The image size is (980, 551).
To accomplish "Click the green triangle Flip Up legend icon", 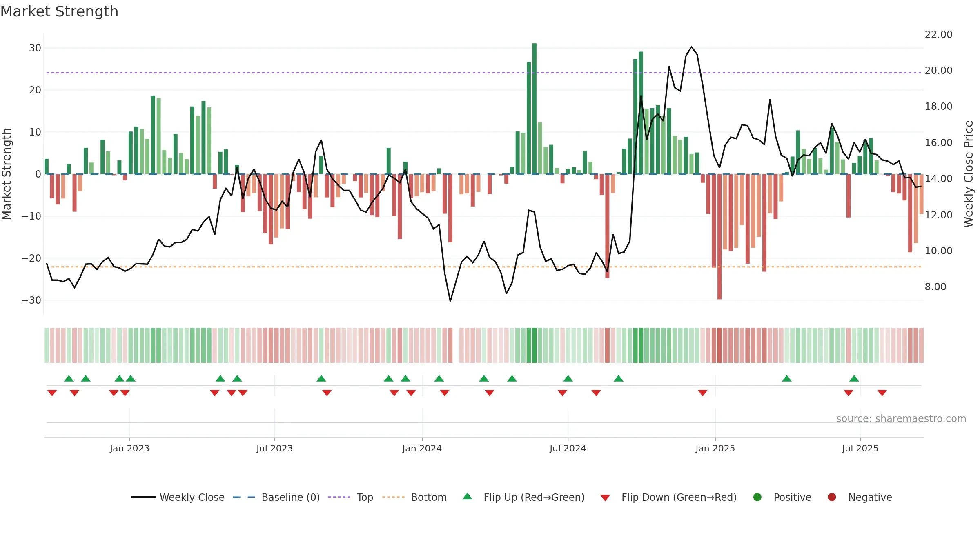I will coord(468,496).
